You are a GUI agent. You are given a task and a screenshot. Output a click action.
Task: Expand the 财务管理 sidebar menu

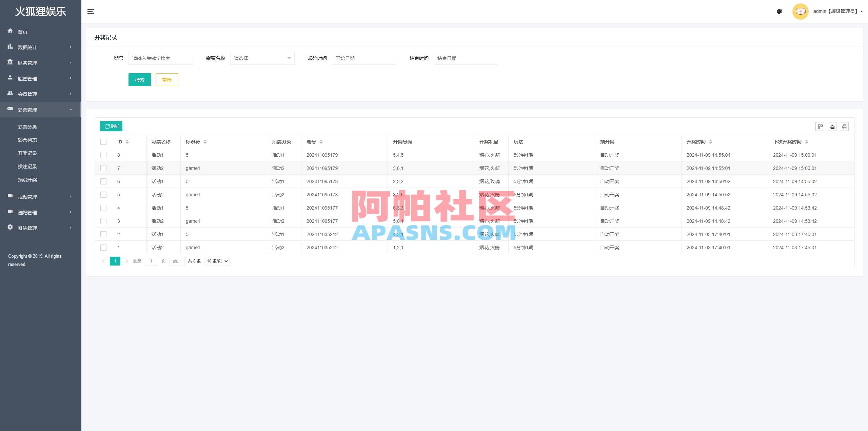pos(27,63)
